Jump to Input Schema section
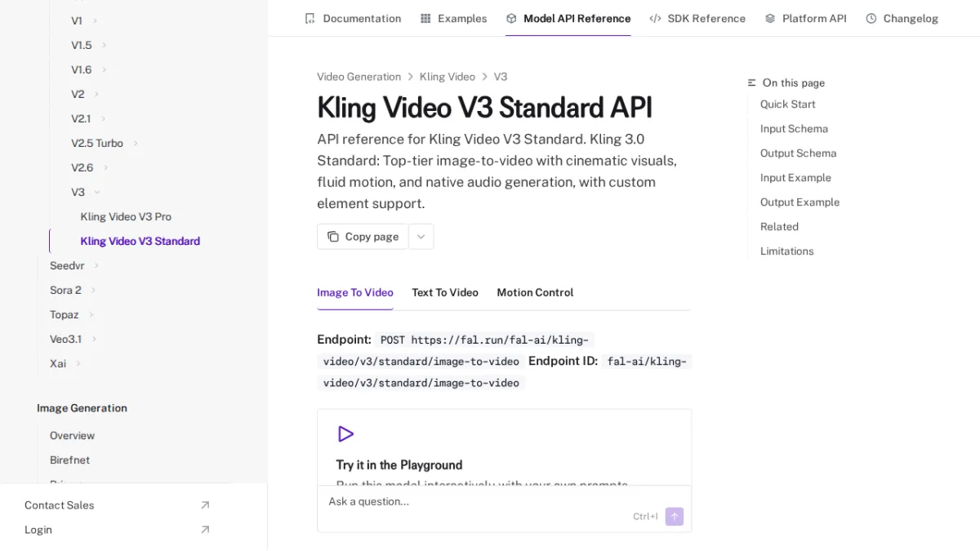This screenshot has width=980, height=551. 794,128
